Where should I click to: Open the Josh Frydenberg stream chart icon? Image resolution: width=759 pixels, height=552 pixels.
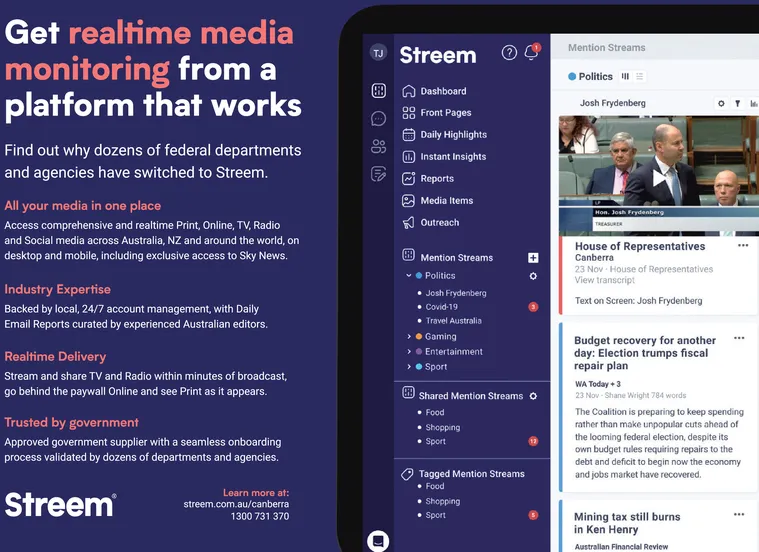[754, 104]
